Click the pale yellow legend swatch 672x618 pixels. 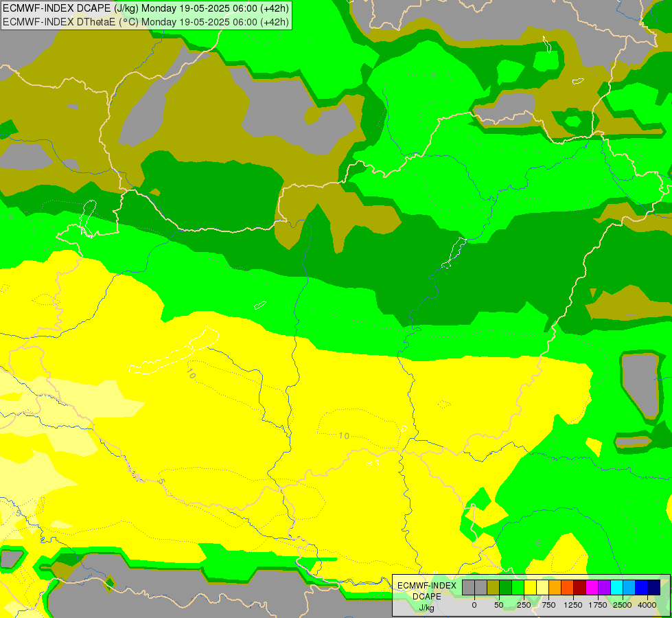point(542,588)
